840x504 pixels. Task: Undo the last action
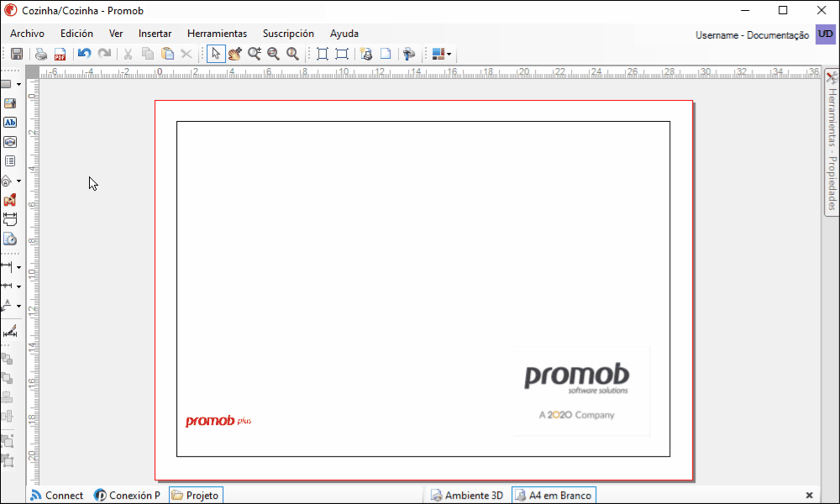point(84,54)
